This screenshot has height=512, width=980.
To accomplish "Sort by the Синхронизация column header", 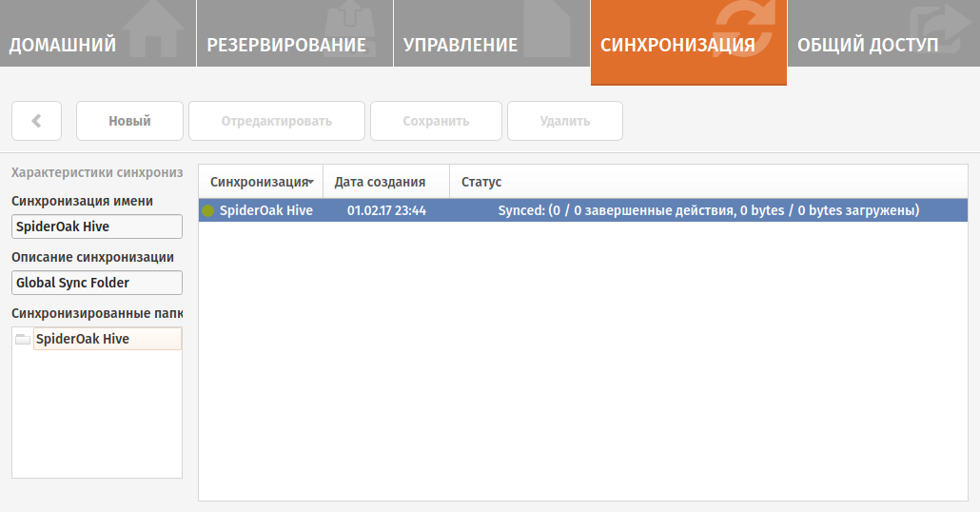I will [x=261, y=182].
